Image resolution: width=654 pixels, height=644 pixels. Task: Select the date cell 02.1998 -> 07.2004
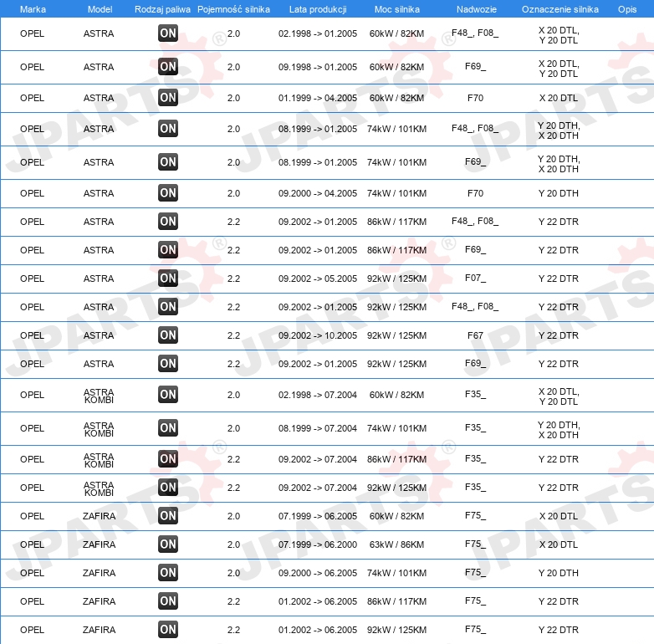(318, 395)
